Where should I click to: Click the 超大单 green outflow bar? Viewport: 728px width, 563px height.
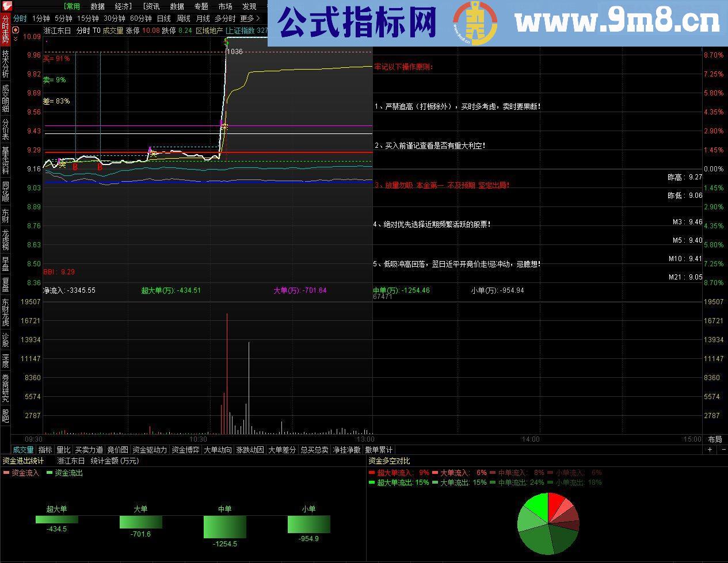(56, 520)
